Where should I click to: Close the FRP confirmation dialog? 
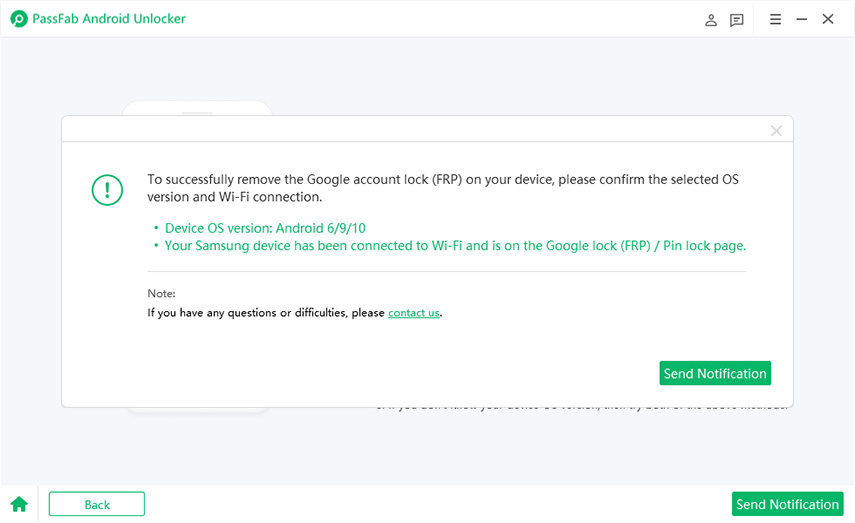[776, 131]
